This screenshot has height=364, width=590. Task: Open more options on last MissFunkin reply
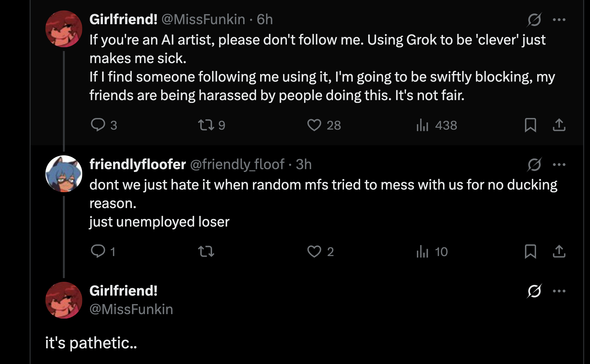pos(559,291)
